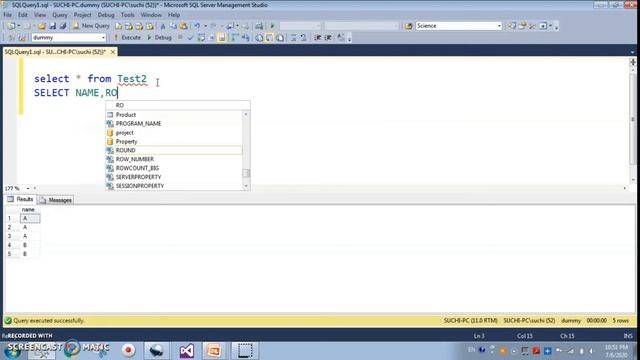Image resolution: width=640 pixels, height=360 pixels.
Task: Click the red record button in taskbar
Action: tap(128, 351)
